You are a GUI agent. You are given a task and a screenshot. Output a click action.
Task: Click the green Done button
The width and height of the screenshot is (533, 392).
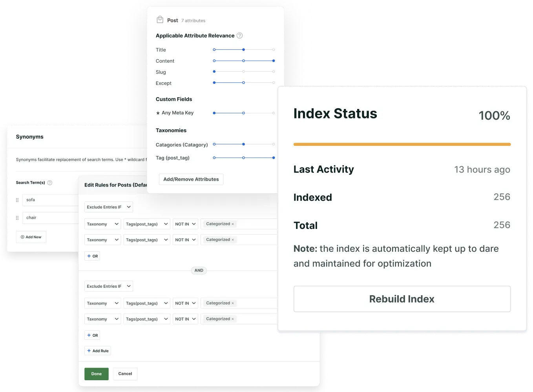coord(96,374)
